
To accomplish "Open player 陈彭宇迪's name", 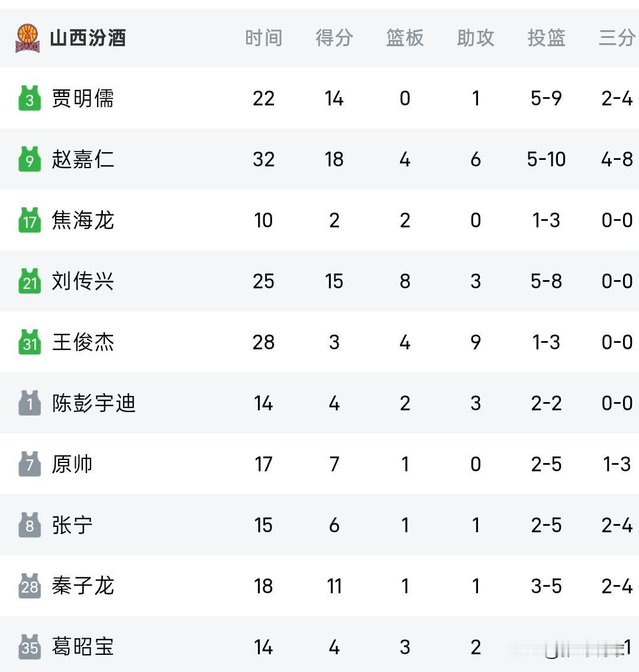I will coord(93,403).
